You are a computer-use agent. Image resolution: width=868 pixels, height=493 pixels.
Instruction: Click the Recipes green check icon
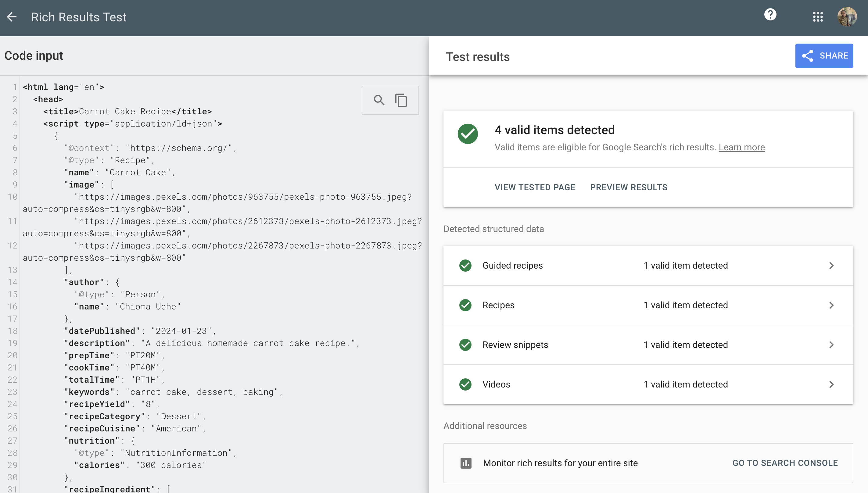465,305
